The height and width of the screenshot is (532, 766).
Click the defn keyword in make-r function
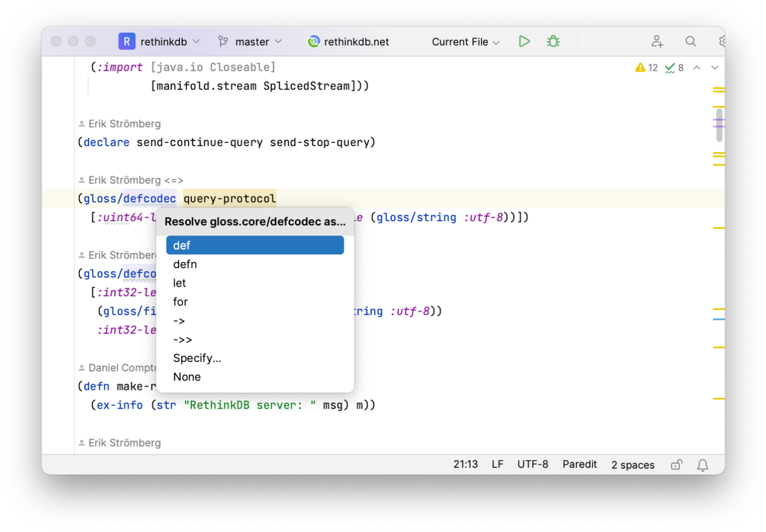tap(97, 386)
